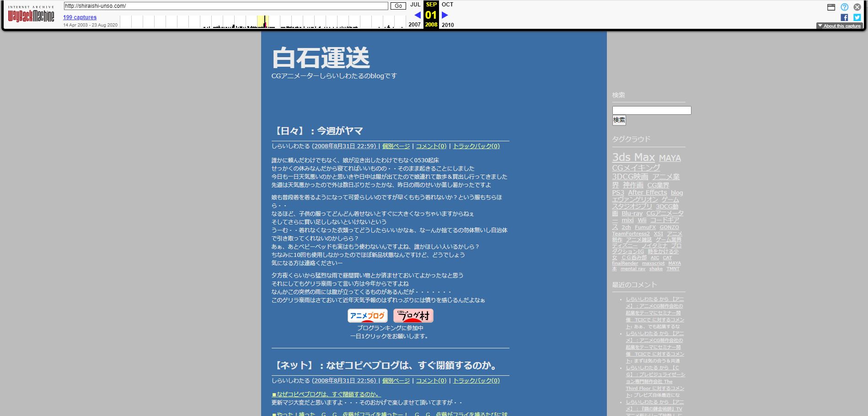
Task: Click the Wayback Go button
Action: coord(398,6)
